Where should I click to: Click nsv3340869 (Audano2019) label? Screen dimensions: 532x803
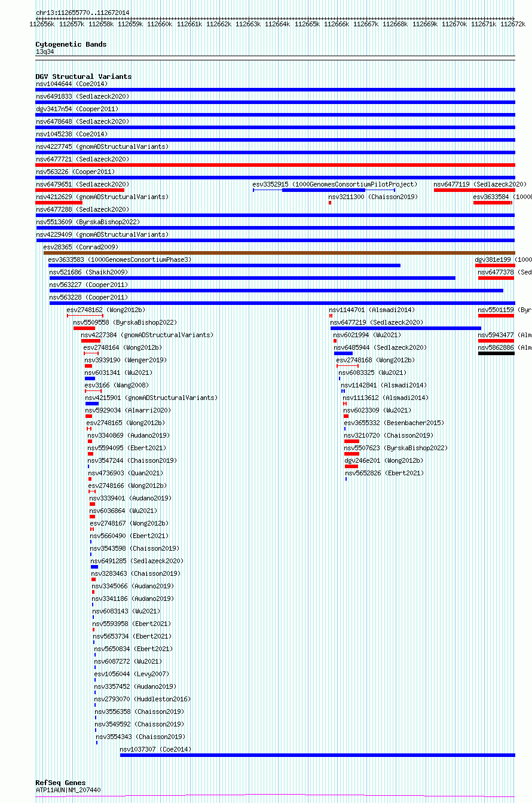129,435
